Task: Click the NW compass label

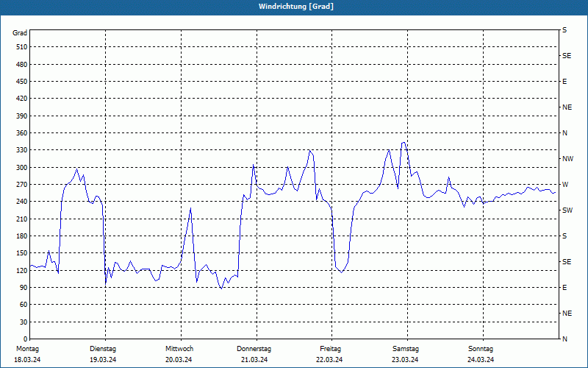Action: click(x=567, y=159)
